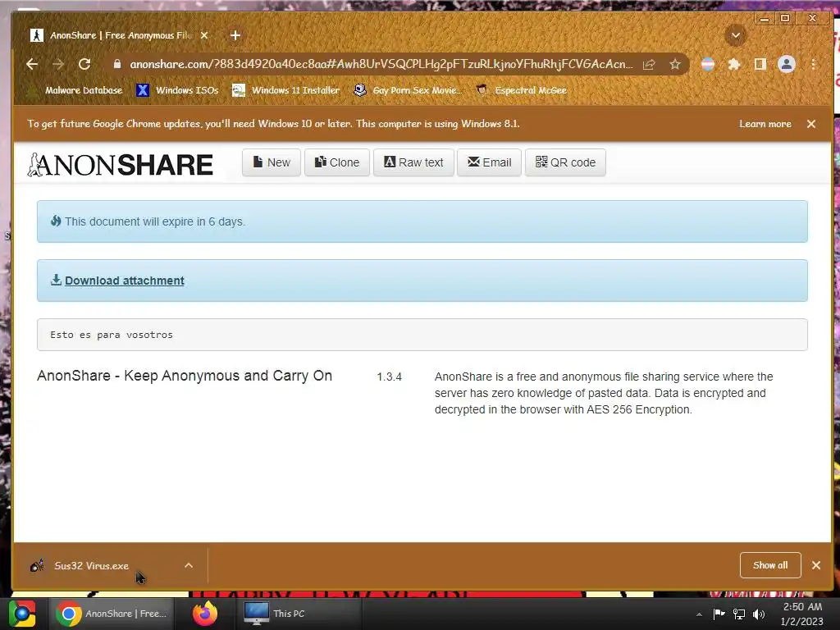This screenshot has width=840, height=630.
Task: Open This PC taskbar window
Action: click(298, 614)
